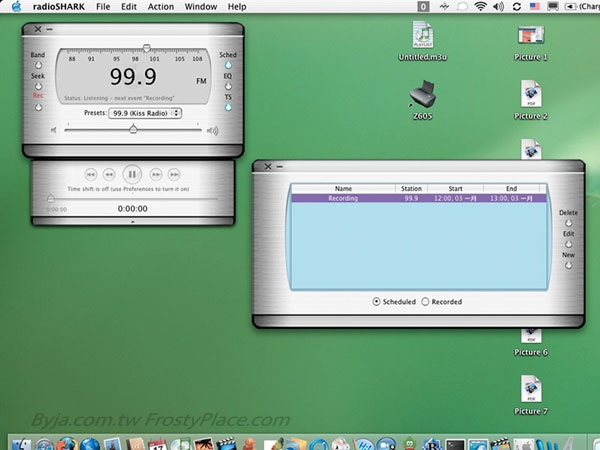Open Safari compass icon in the Dock
This screenshot has height=450, width=600.
tap(44, 444)
